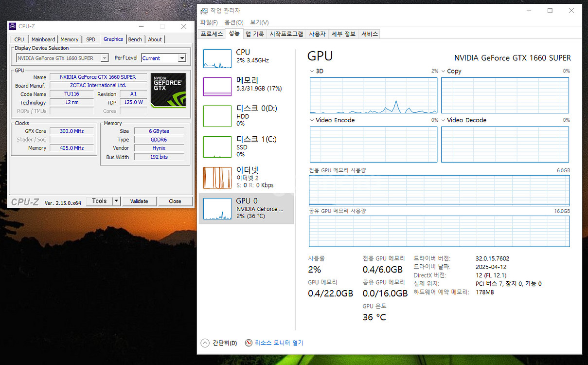588x365 pixels.
Task: Click the driver version '32.0.15.7602'
Action: [492, 258]
